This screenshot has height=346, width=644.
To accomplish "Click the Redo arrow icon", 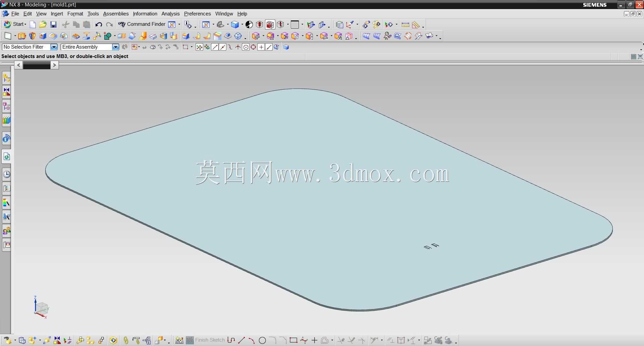I will click(x=109, y=24).
